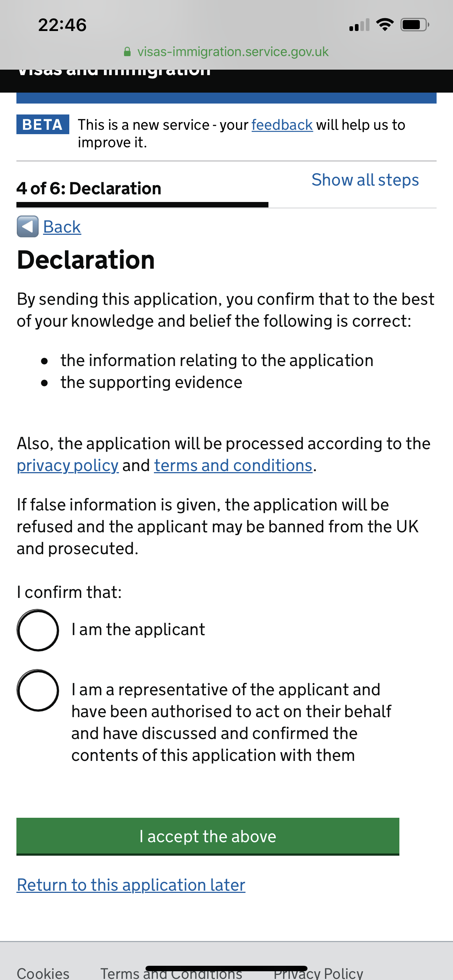Open the terms and conditions link
The height and width of the screenshot is (980, 453).
[x=233, y=466]
